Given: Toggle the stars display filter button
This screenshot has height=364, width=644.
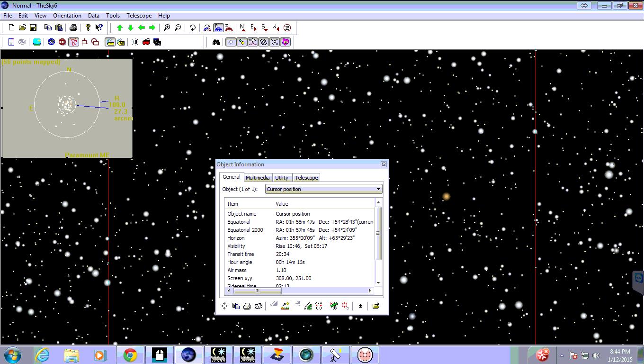Looking at the screenshot, I should [x=231, y=42].
